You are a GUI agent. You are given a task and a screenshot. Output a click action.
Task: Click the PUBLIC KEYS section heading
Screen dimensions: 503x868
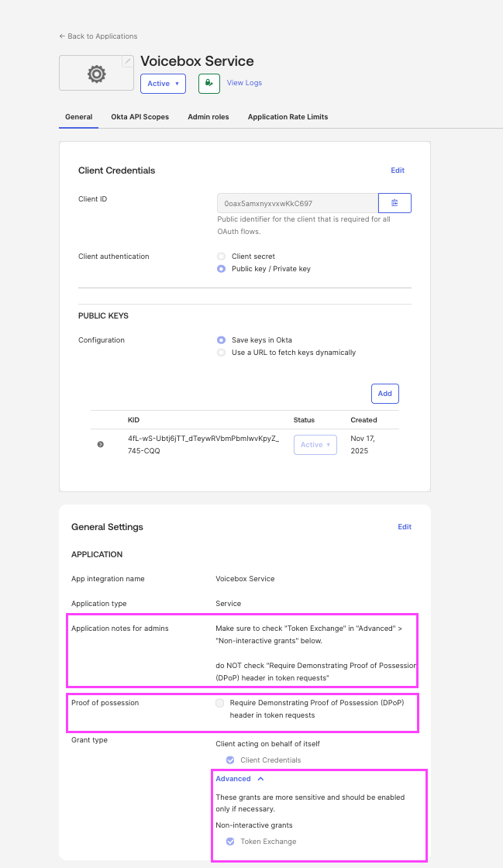104,315
